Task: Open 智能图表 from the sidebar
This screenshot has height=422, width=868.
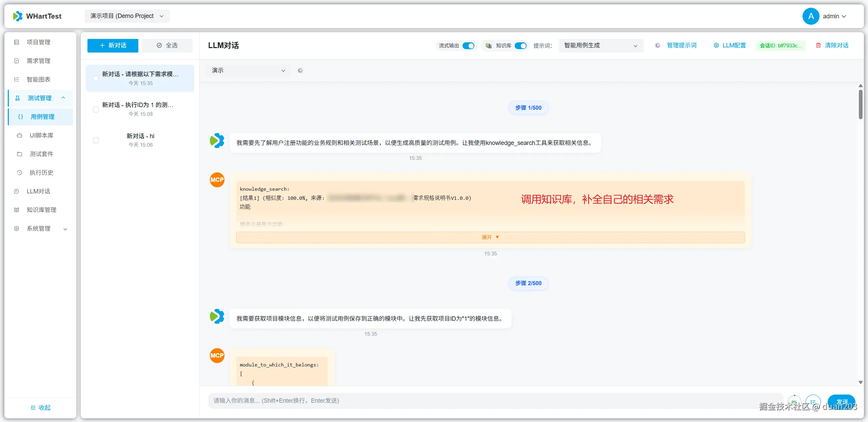Action: 38,79
